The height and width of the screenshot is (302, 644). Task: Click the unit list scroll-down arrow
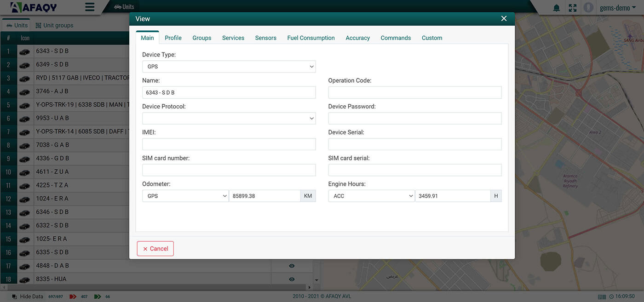tap(316, 280)
